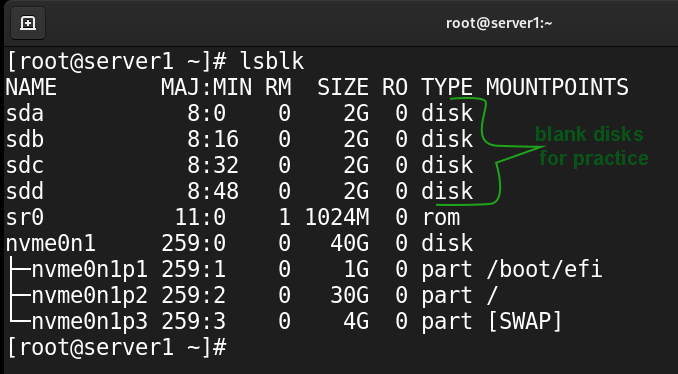Click the root@server1:~ window title
678x374 pixels.
(x=499, y=23)
